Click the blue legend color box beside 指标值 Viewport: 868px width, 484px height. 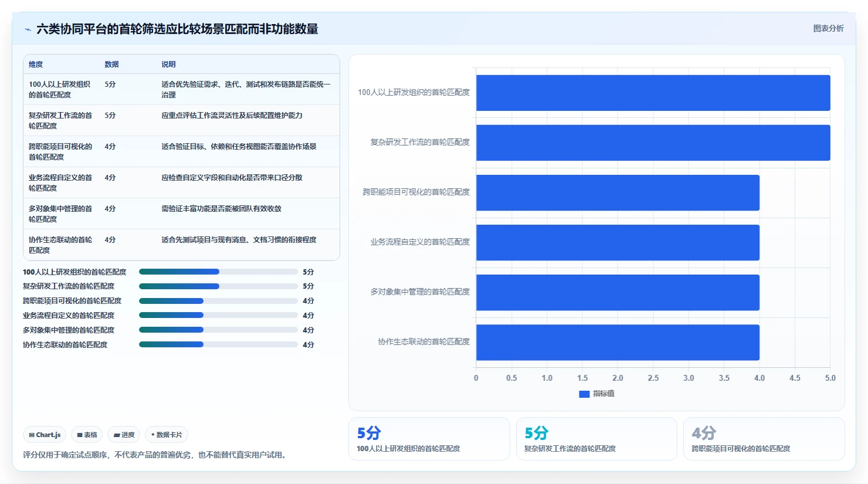[x=584, y=394]
